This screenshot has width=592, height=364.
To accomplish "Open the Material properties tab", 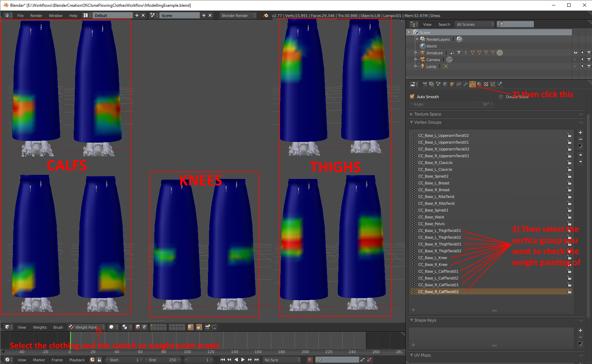I will point(479,84).
